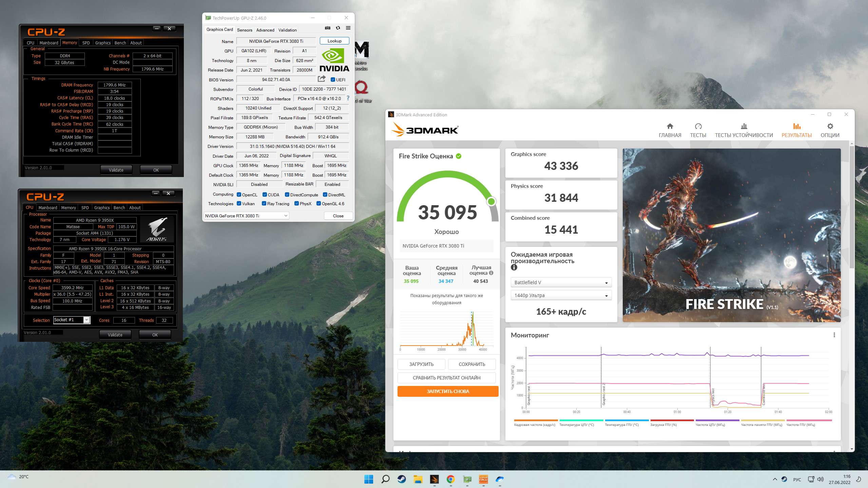Image resolution: width=868 pixels, height=488 pixels.
Task: Open 3DMark Тесты gauge icon
Action: [698, 126]
